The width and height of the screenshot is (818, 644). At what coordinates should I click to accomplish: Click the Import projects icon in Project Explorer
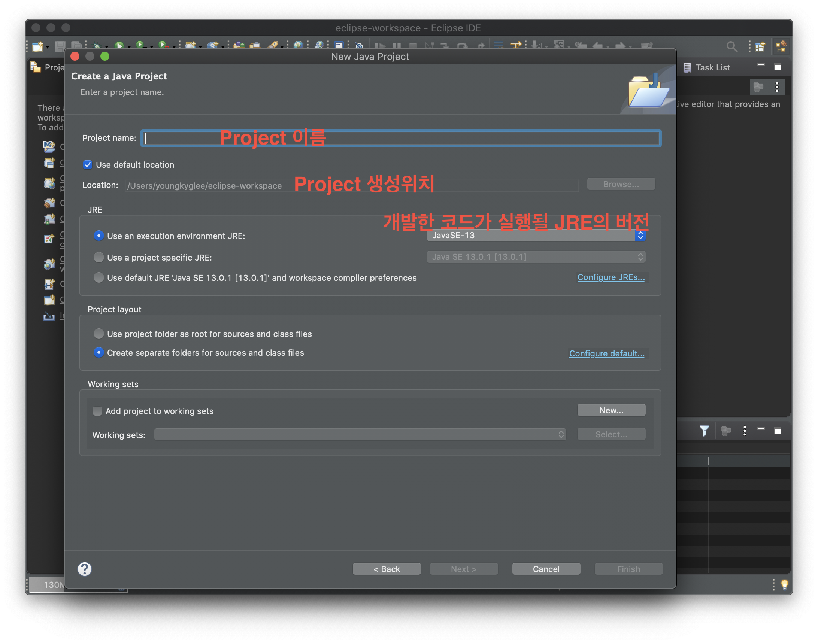click(49, 315)
